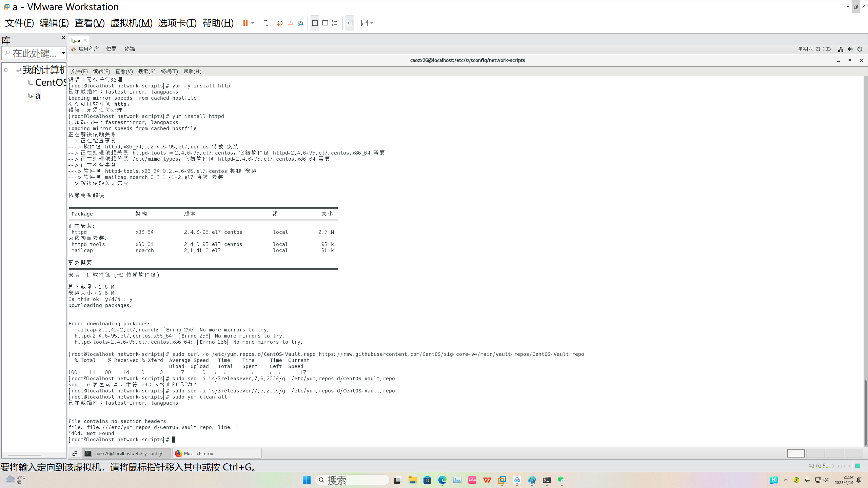The width and height of the screenshot is (868, 488).
Task: Open the terminal's 搜索(S) menu
Action: (146, 71)
